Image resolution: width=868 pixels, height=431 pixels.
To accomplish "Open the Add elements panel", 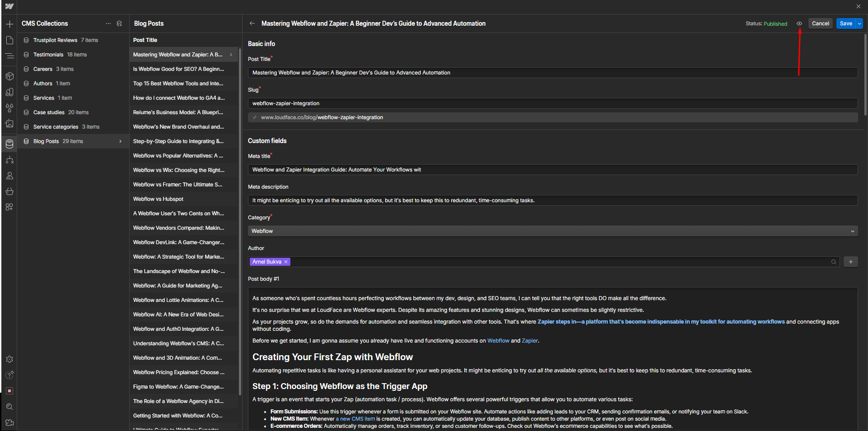I will coord(9,24).
